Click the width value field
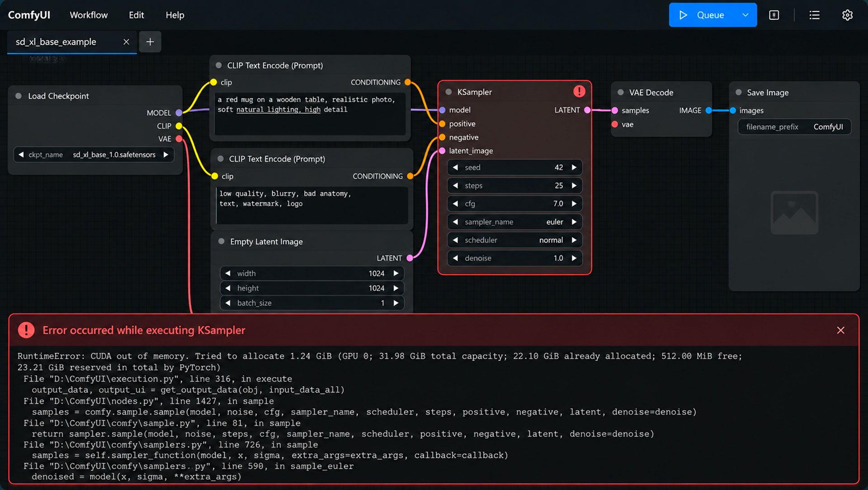 (311, 273)
